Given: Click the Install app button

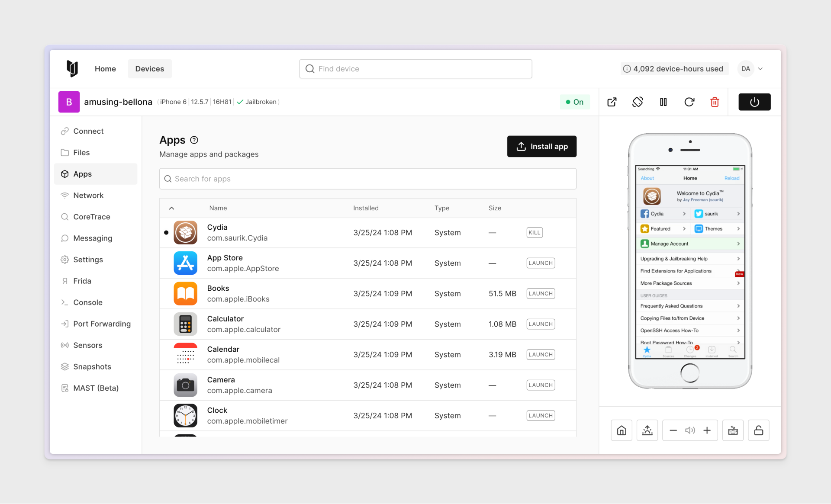Looking at the screenshot, I should pos(541,146).
